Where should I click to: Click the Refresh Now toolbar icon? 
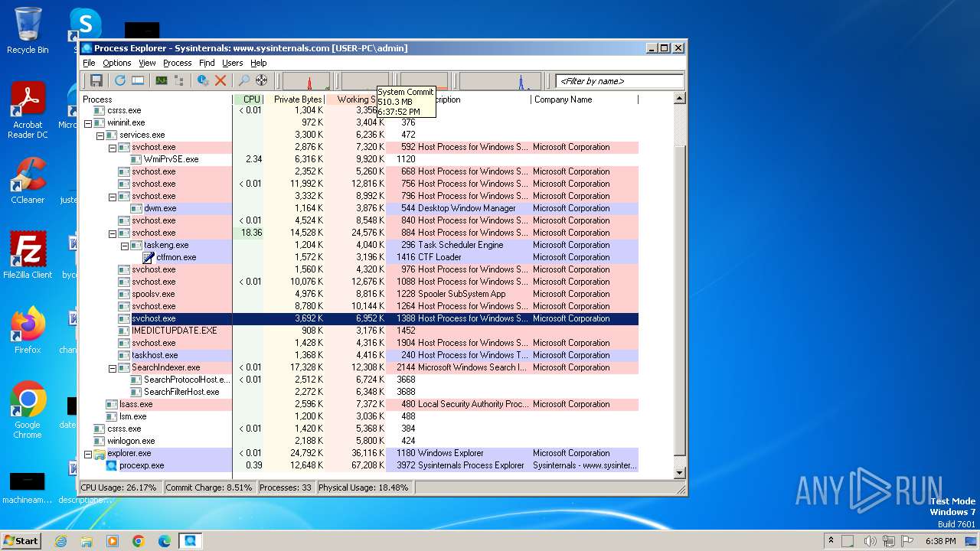coord(120,80)
